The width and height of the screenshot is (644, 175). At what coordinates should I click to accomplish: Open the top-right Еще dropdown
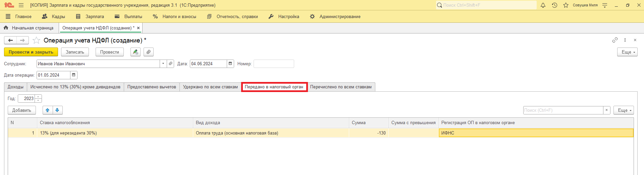pyautogui.click(x=627, y=52)
